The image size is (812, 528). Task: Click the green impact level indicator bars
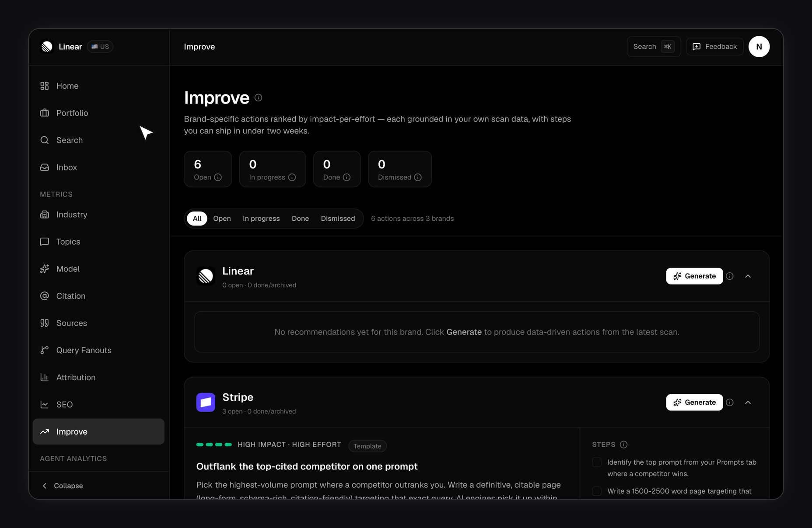pyautogui.click(x=214, y=445)
